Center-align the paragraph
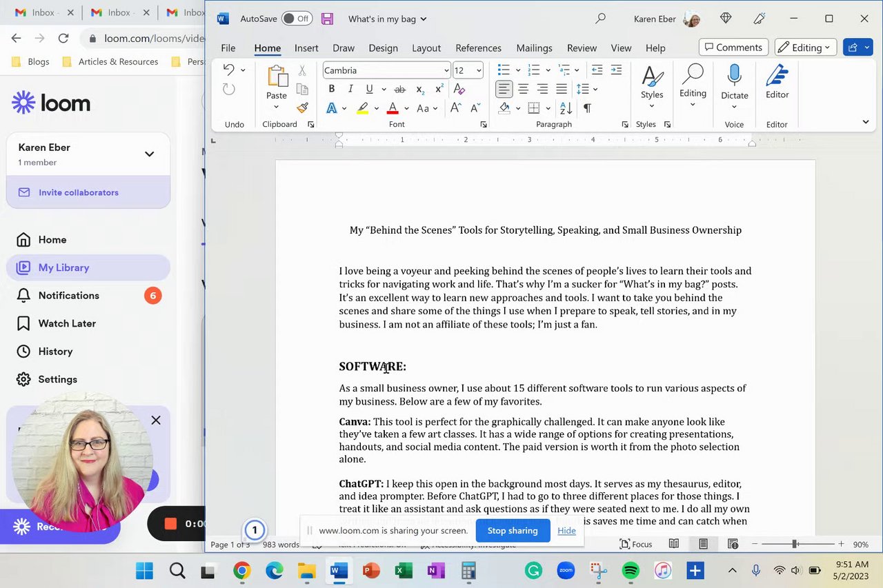883x588 pixels. pos(524,89)
